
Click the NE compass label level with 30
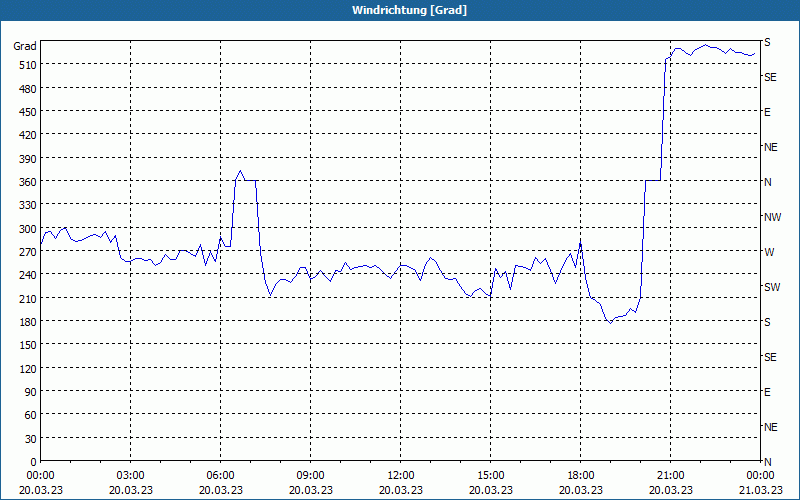point(771,427)
